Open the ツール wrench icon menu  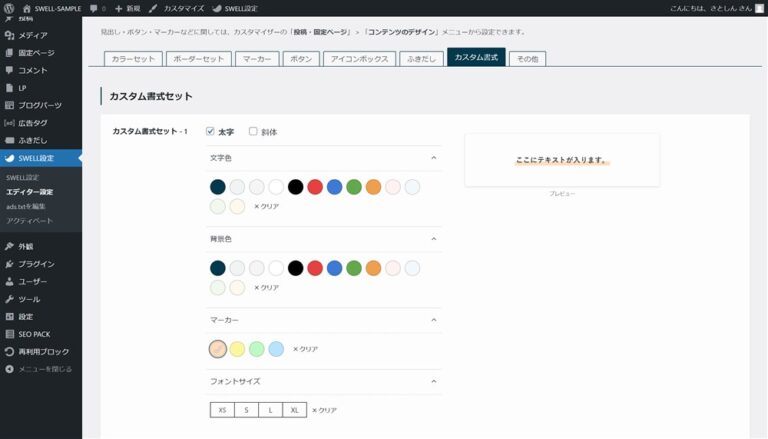pos(10,299)
